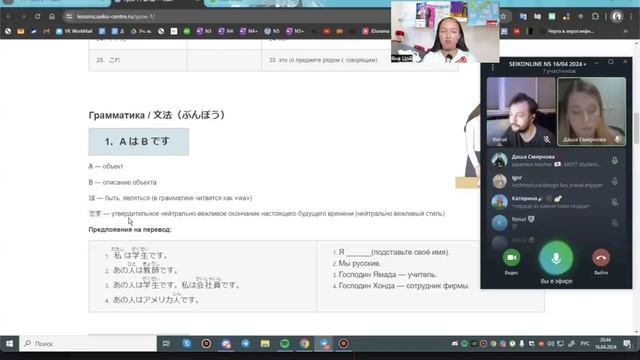640x360 pixels.
Task: Open Telegram from the taskbar
Action: (245, 344)
